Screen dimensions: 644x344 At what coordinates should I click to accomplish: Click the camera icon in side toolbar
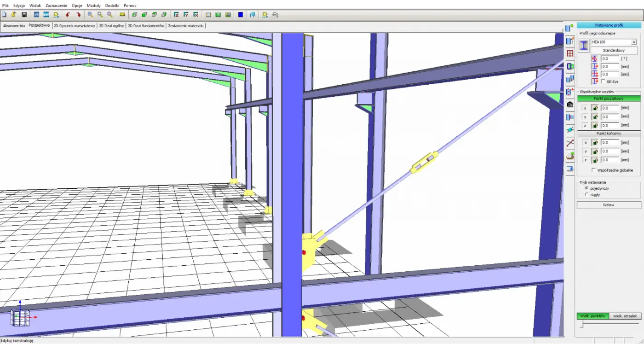(x=570, y=105)
